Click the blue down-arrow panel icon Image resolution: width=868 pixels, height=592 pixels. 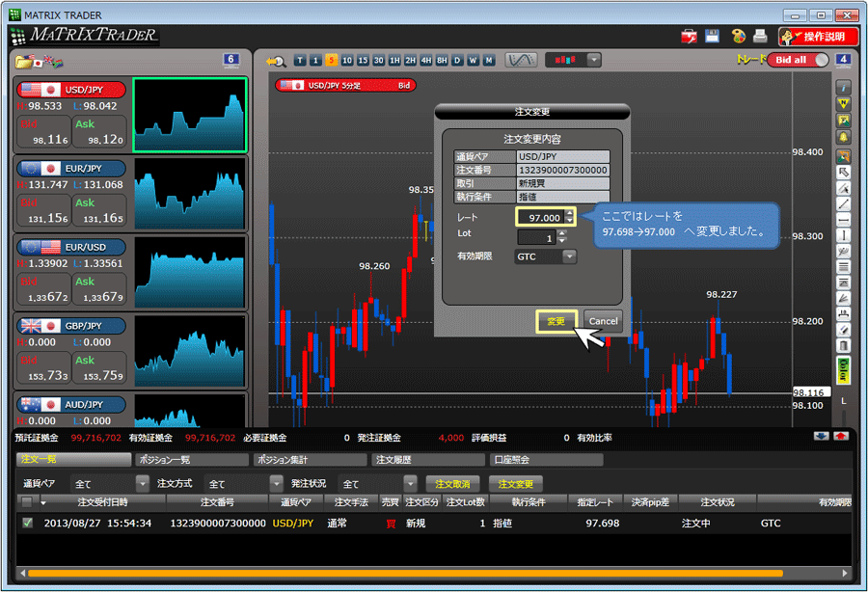pyautogui.click(x=822, y=437)
